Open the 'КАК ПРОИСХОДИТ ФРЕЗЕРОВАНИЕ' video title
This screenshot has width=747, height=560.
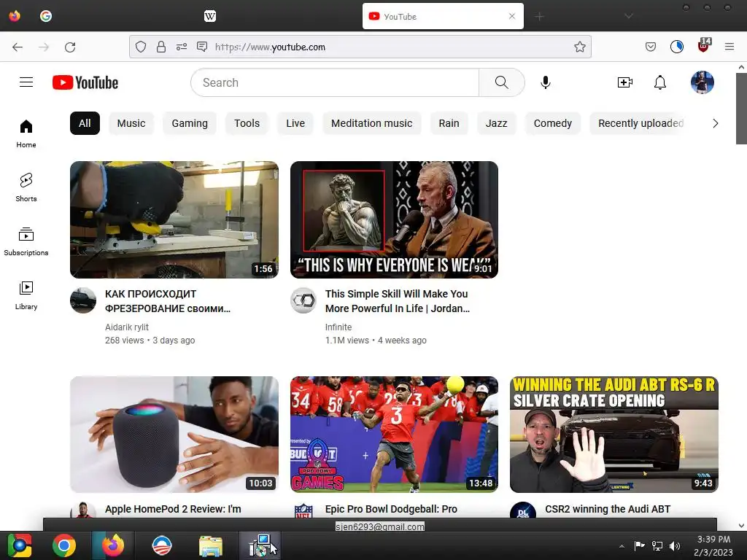(x=168, y=301)
